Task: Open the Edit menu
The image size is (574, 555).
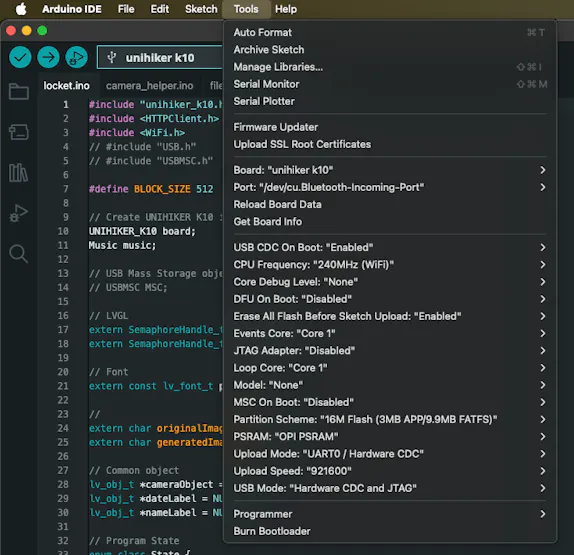Action: pos(160,9)
